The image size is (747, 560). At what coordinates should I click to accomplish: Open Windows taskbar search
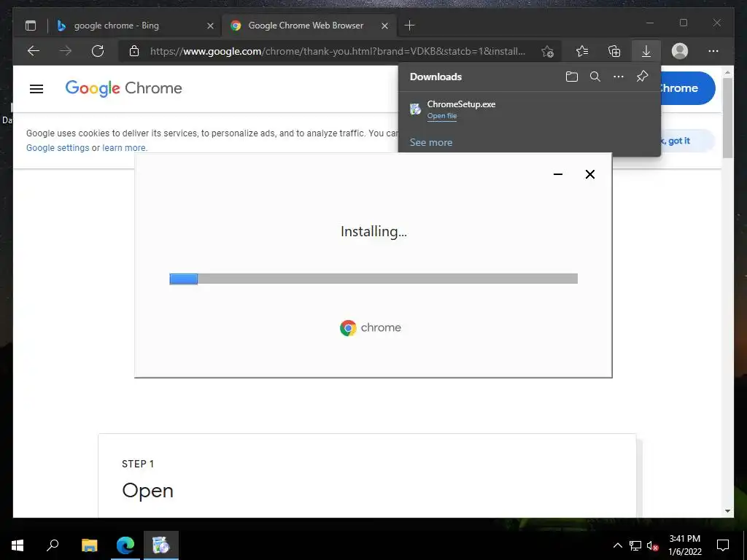(53, 545)
